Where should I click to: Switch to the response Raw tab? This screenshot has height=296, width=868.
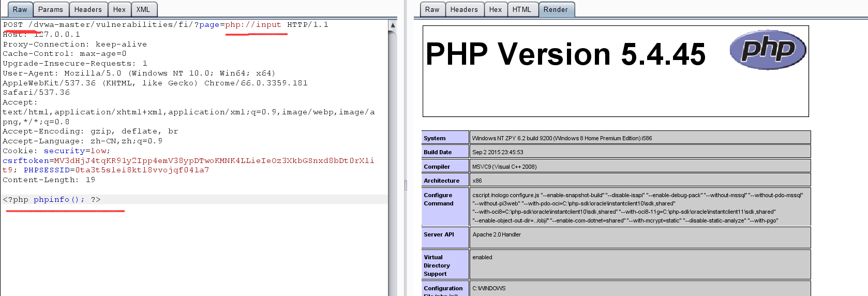432,9
